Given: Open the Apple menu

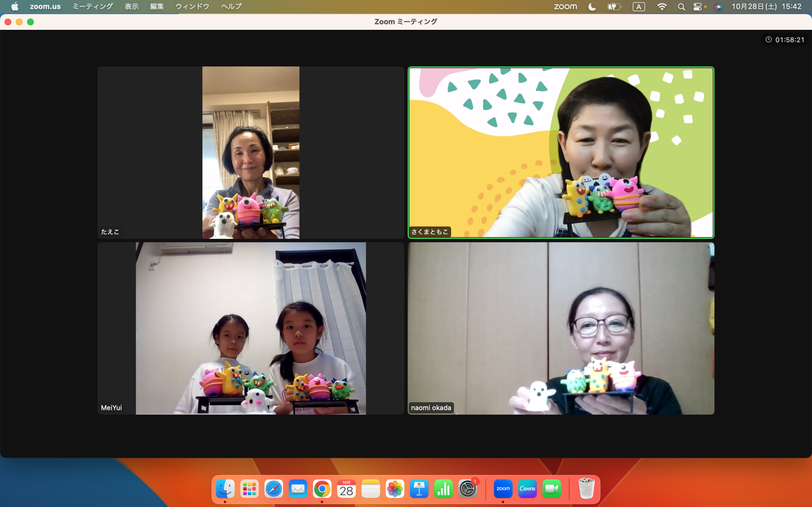Looking at the screenshot, I should (15, 6).
